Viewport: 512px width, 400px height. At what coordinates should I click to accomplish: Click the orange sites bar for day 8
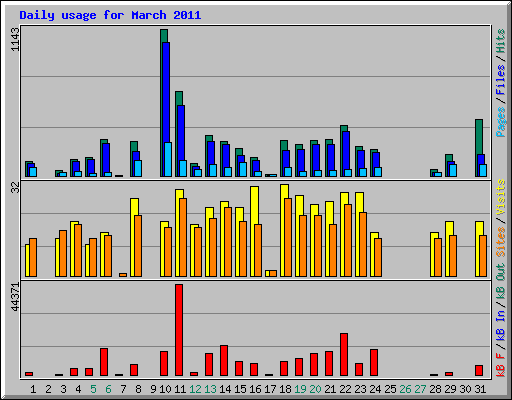click(x=138, y=246)
